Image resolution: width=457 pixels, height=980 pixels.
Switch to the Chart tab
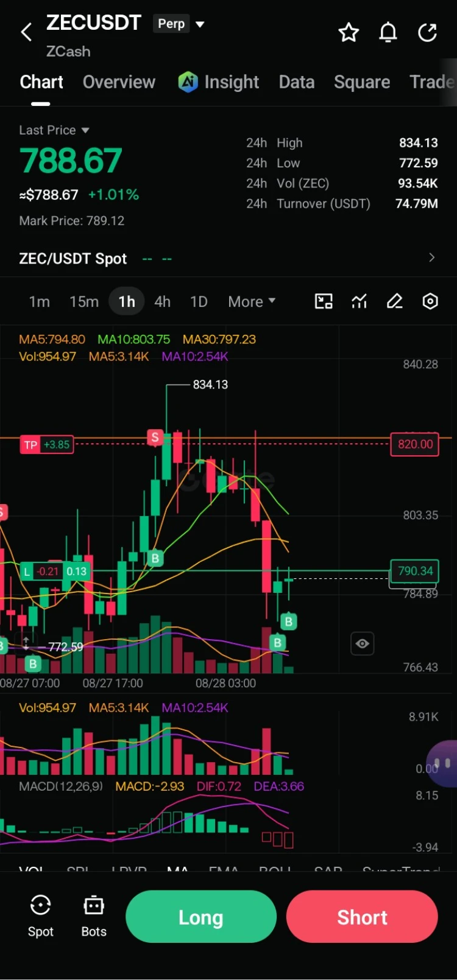point(41,82)
